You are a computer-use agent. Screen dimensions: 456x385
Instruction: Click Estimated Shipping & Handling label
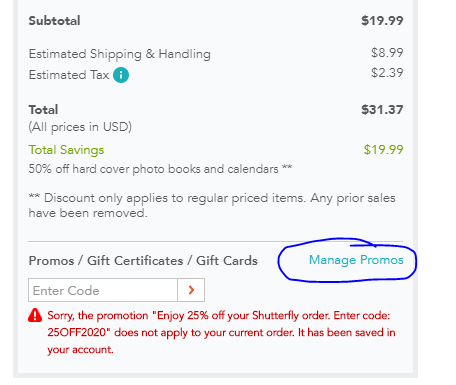coord(120,54)
